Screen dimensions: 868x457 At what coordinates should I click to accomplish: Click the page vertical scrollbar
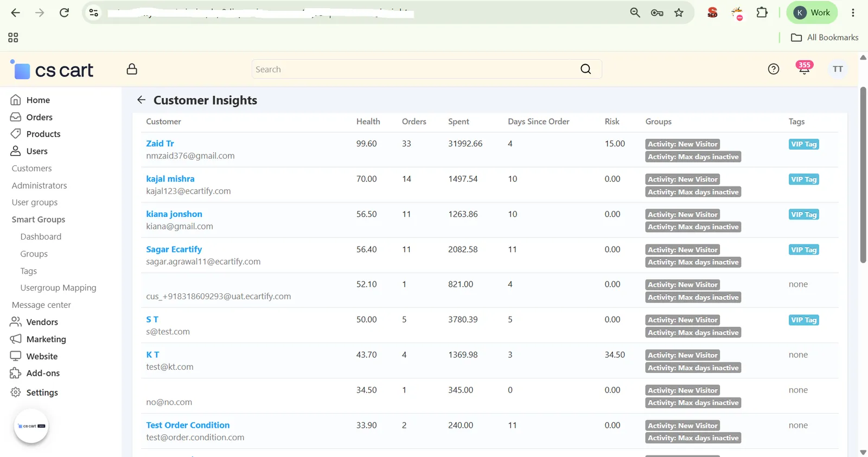point(863,175)
